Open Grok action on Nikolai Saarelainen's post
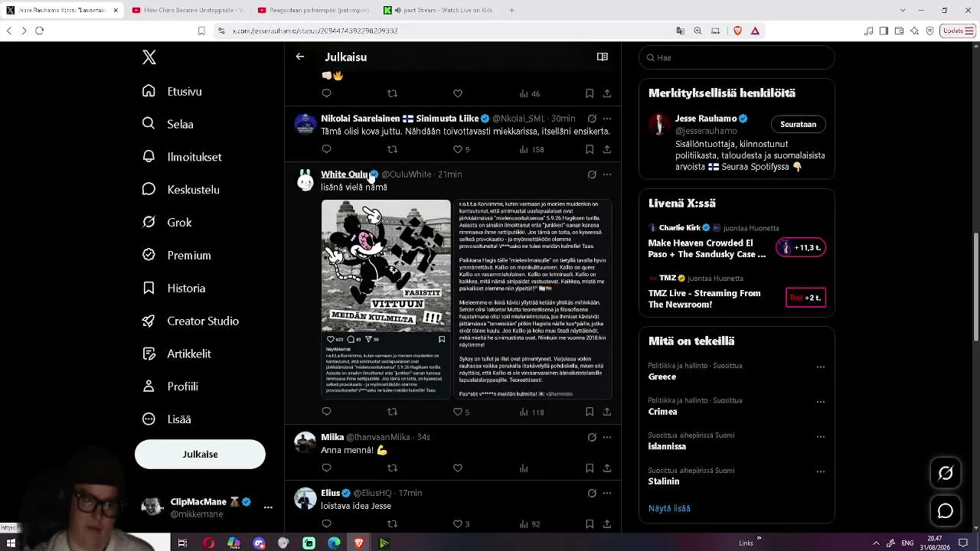Screen dimensions: 980x551 tap(592, 119)
